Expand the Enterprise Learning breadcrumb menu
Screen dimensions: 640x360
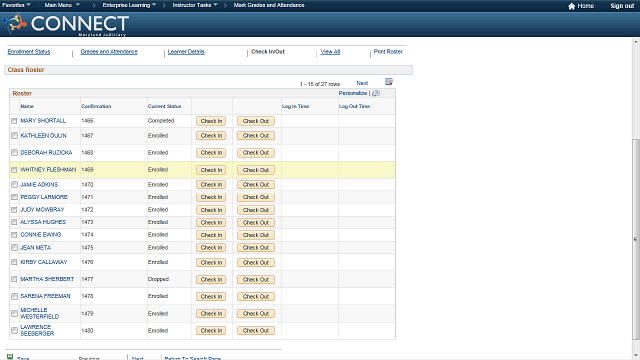point(129,5)
